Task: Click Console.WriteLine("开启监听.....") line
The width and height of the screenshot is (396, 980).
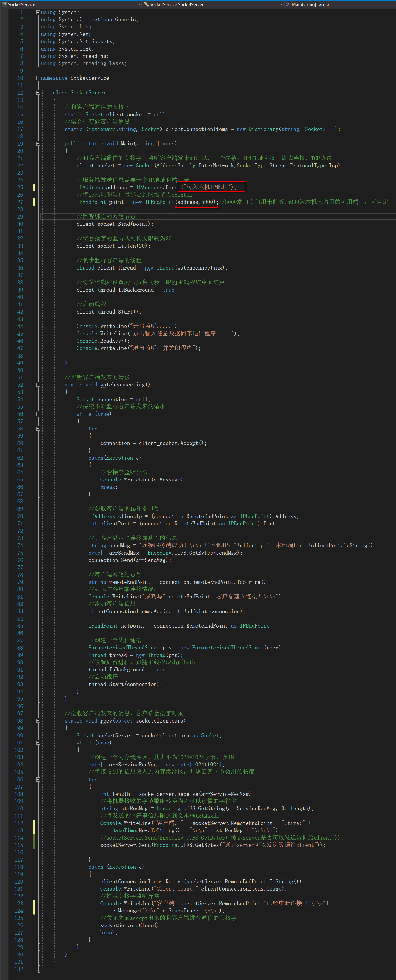Action: [128, 326]
